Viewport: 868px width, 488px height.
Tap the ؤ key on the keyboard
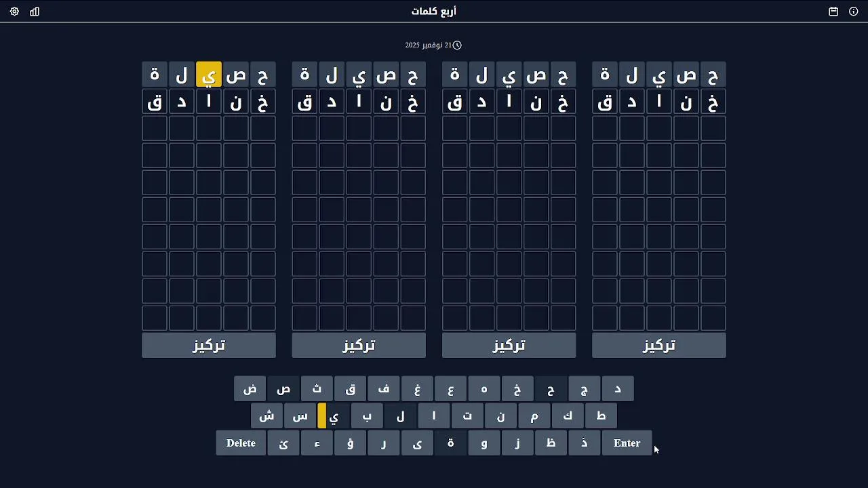(x=351, y=443)
